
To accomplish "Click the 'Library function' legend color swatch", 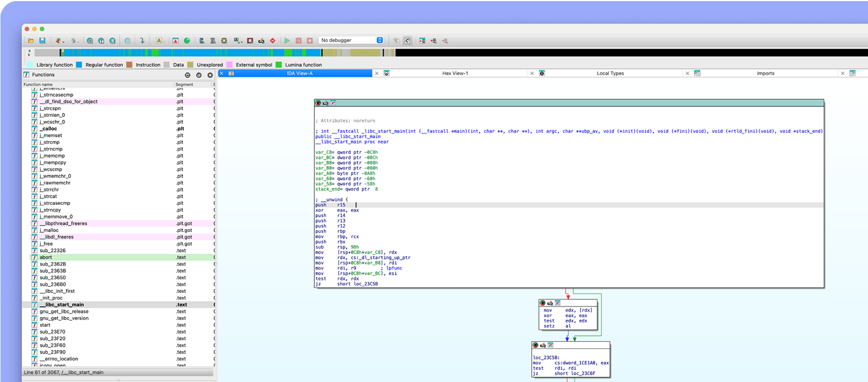I will pos(30,64).
